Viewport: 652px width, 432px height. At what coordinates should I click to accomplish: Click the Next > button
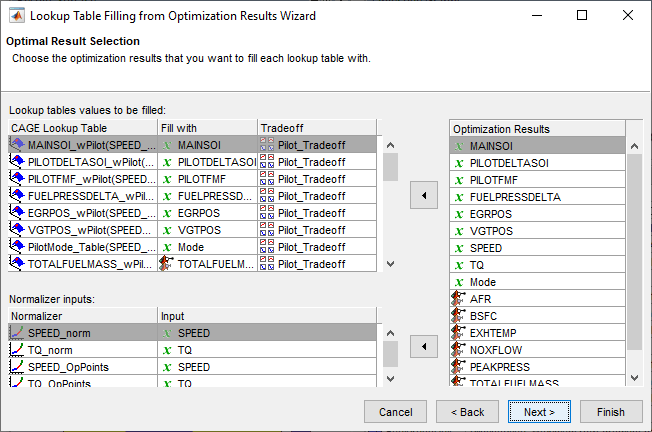coord(538,411)
